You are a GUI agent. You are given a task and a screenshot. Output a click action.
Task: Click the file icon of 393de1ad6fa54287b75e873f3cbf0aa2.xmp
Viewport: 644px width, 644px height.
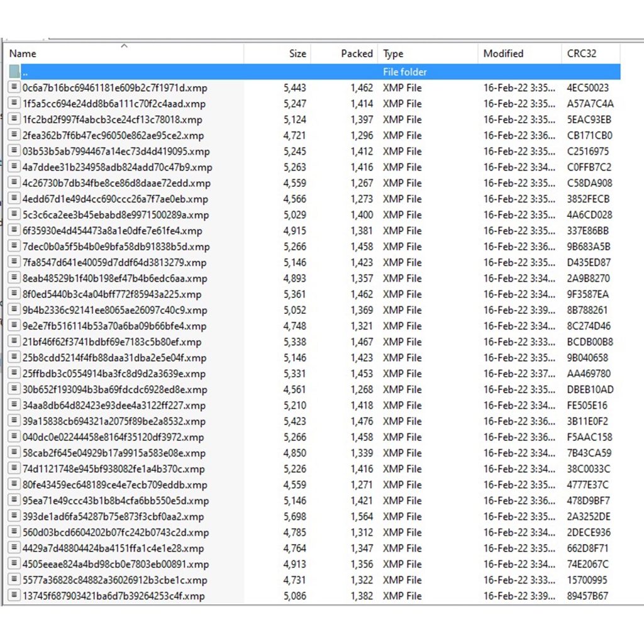(x=14, y=516)
